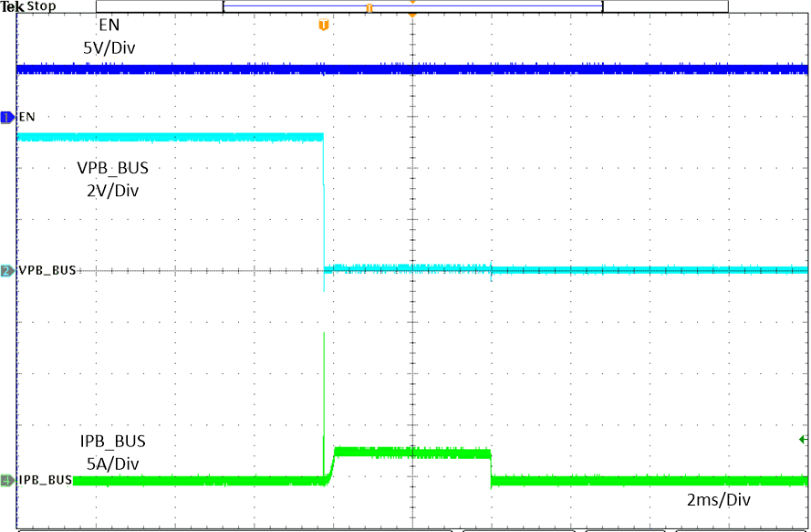The image size is (811, 532).
Task: Click the orange trigger position marker
Action: click(411, 14)
